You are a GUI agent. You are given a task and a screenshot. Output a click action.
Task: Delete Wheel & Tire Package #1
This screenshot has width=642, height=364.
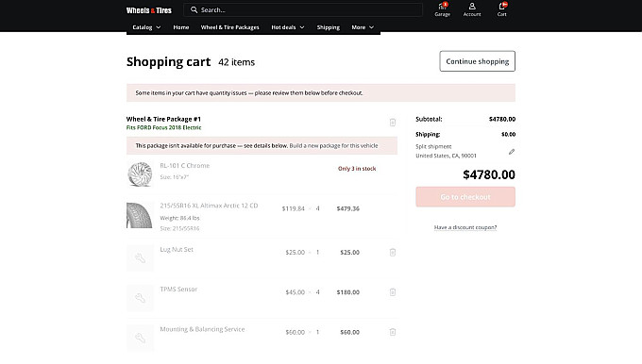pos(392,123)
